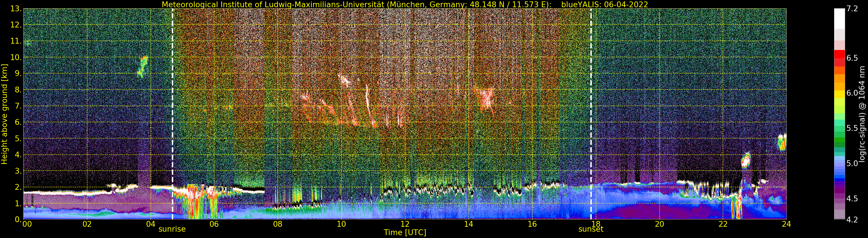Click the 16 tick label on the time axis
The image size is (868, 238).
coord(532,224)
